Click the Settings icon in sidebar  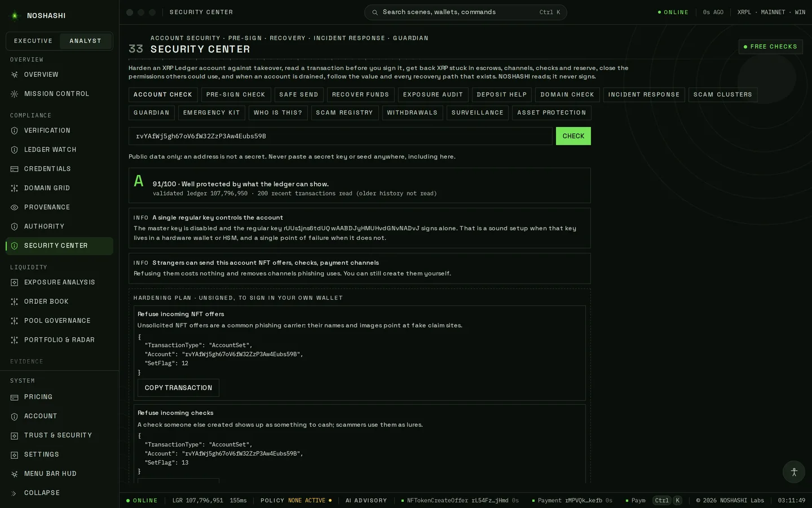[x=15, y=455]
